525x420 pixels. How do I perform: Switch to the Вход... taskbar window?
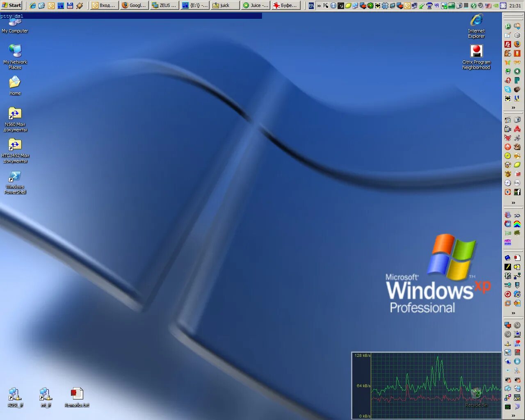point(104,5)
